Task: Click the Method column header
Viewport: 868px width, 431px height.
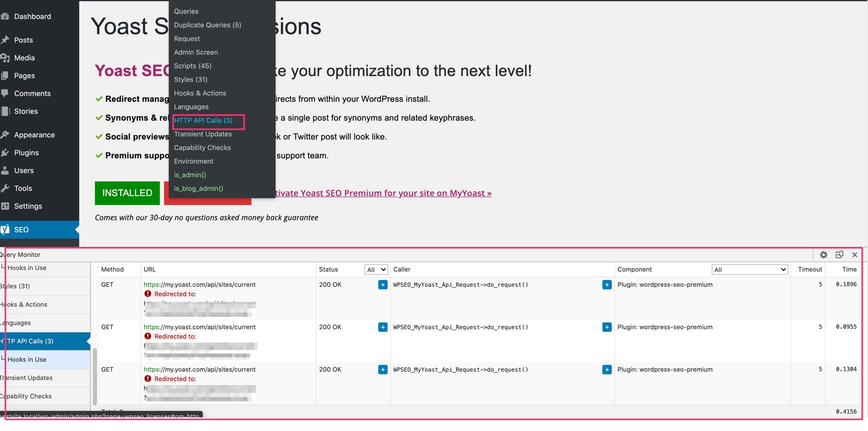Action: [113, 270]
